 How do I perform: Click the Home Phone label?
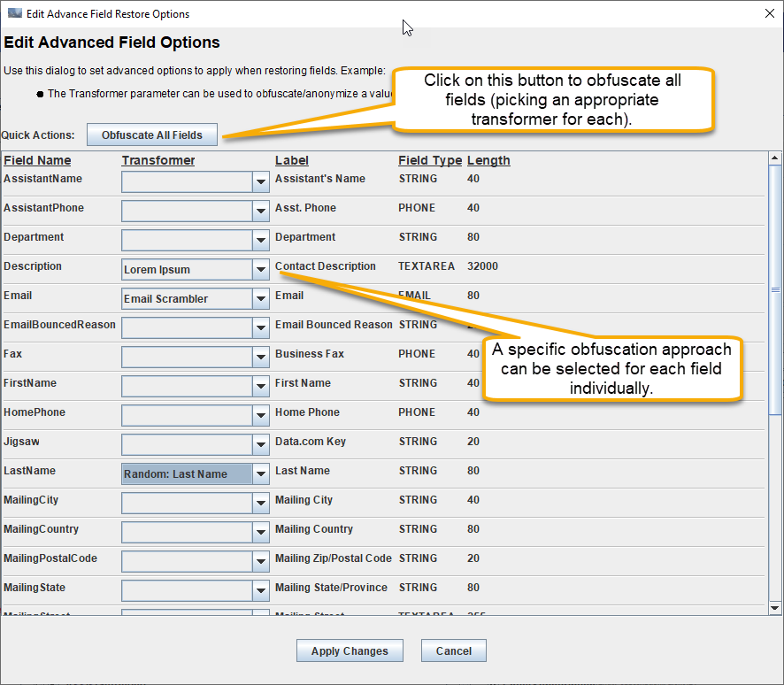(308, 412)
